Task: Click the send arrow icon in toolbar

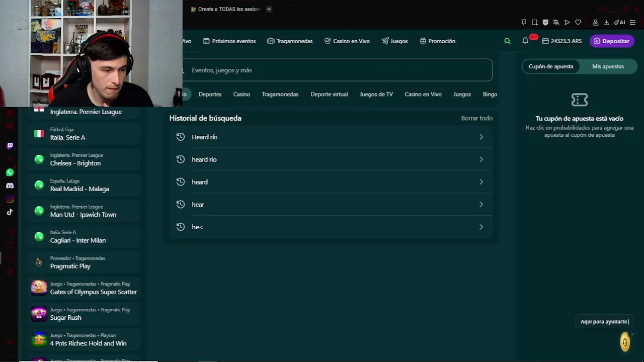Action: pyautogui.click(x=567, y=22)
